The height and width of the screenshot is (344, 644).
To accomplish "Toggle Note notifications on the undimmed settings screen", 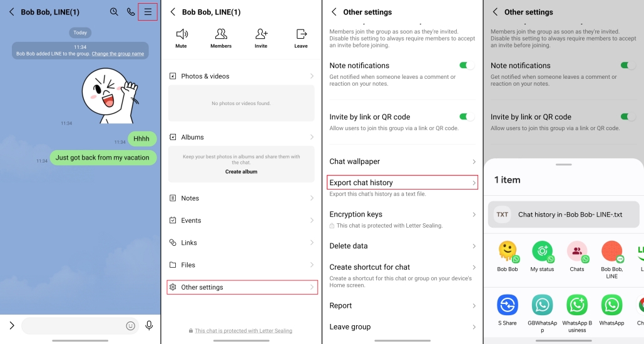I will pos(466,66).
